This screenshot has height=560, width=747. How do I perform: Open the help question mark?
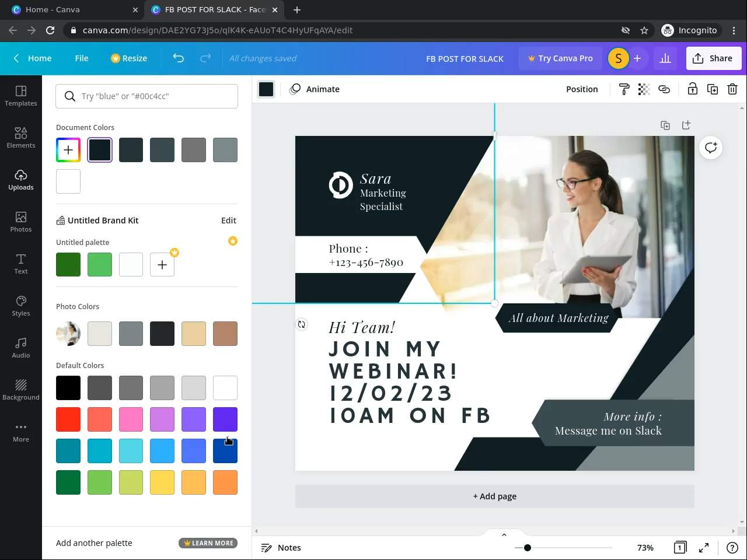[732, 548]
